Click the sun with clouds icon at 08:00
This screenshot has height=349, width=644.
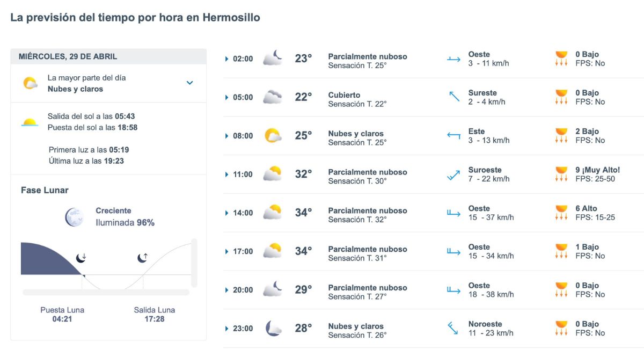click(x=272, y=136)
